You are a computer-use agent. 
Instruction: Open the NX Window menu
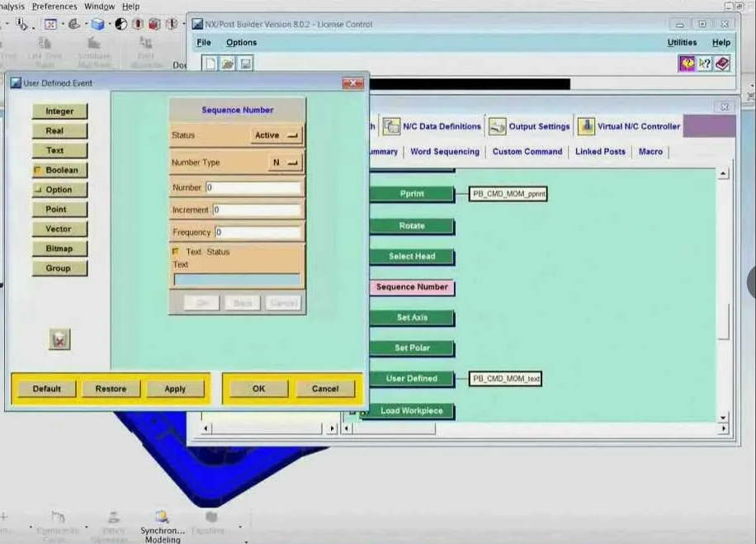pyautogui.click(x=99, y=7)
